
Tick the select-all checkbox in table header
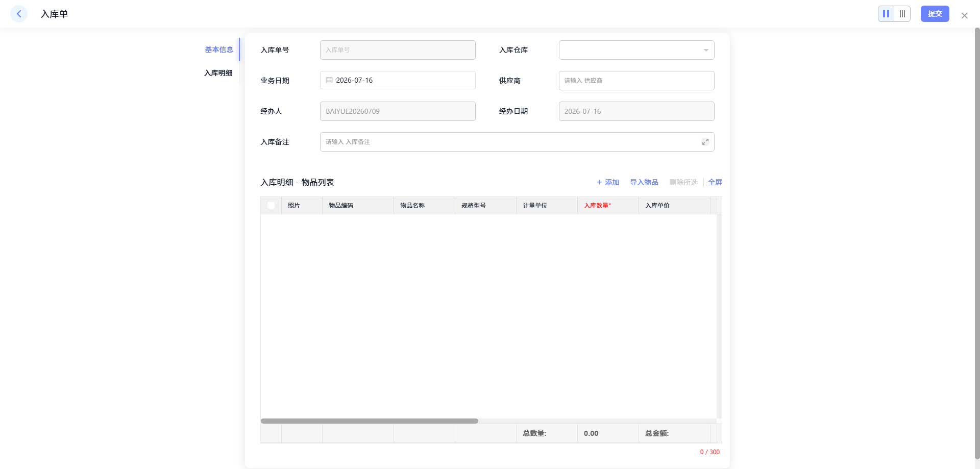coord(271,205)
